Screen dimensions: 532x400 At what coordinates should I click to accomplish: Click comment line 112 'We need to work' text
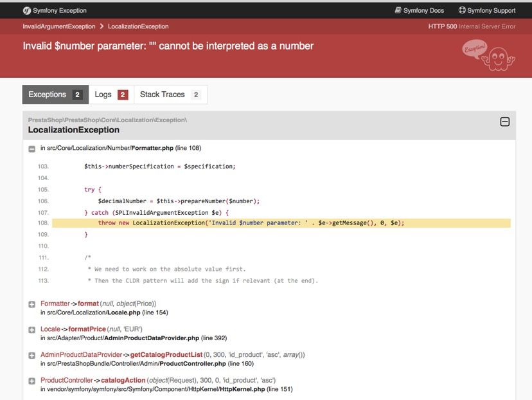click(x=166, y=269)
